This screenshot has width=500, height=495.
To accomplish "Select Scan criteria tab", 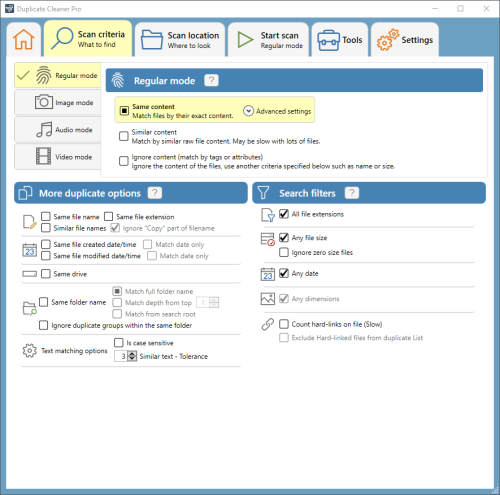I will tap(88, 38).
